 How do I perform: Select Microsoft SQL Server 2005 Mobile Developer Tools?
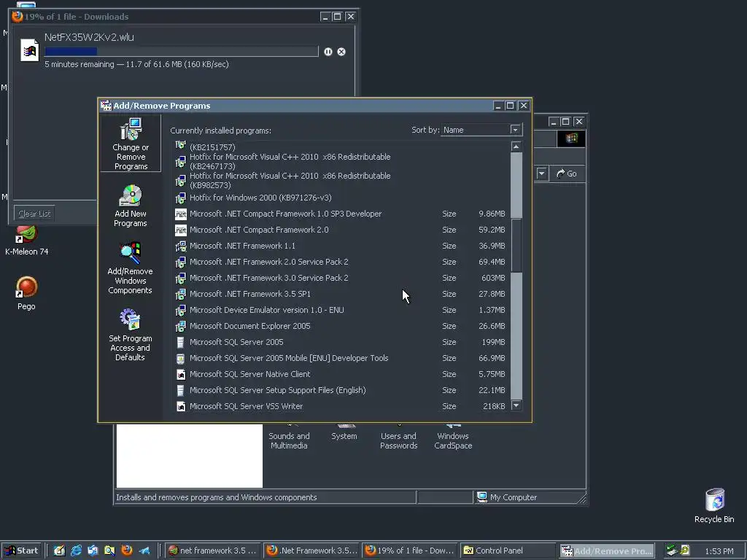pyautogui.click(x=341, y=358)
